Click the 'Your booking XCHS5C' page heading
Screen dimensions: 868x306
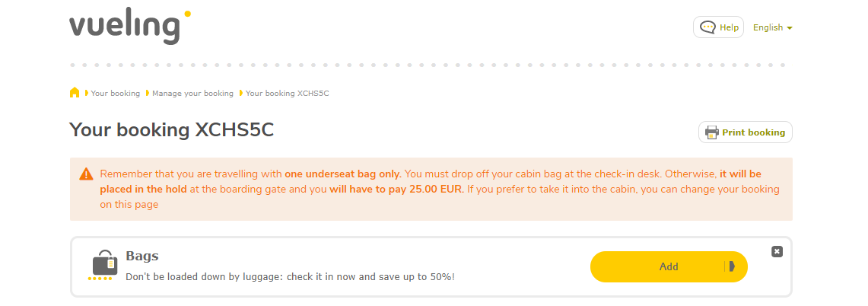[171, 130]
